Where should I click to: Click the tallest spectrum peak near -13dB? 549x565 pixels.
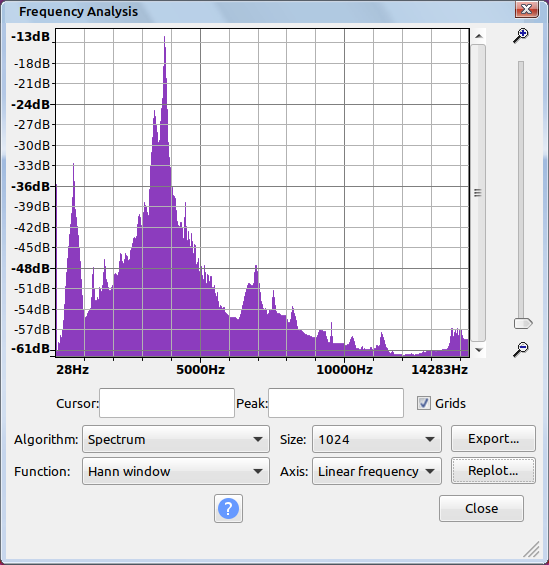point(165,37)
